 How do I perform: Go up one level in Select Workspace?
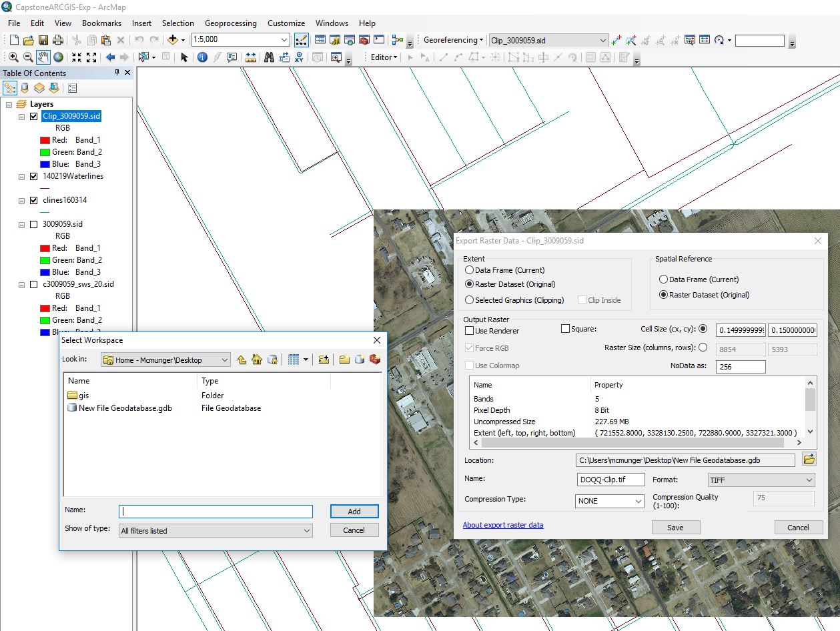[x=242, y=360]
